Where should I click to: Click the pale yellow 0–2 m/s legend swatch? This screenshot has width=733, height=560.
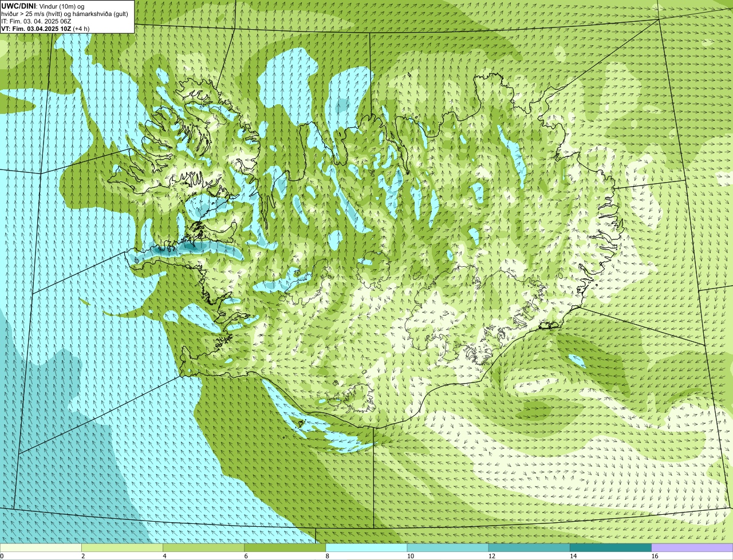tap(41, 548)
